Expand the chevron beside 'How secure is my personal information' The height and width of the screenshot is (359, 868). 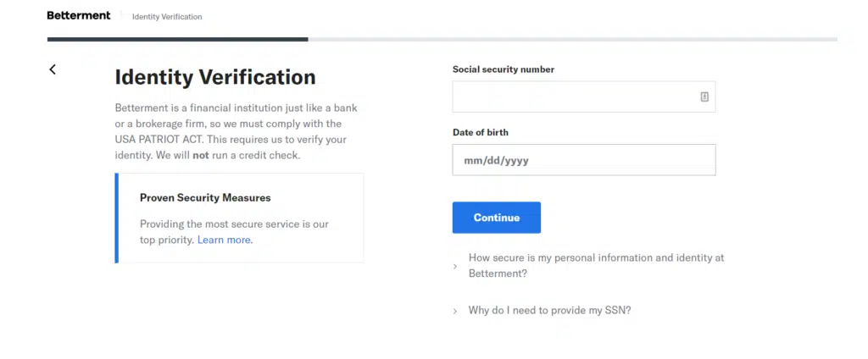coord(455,266)
